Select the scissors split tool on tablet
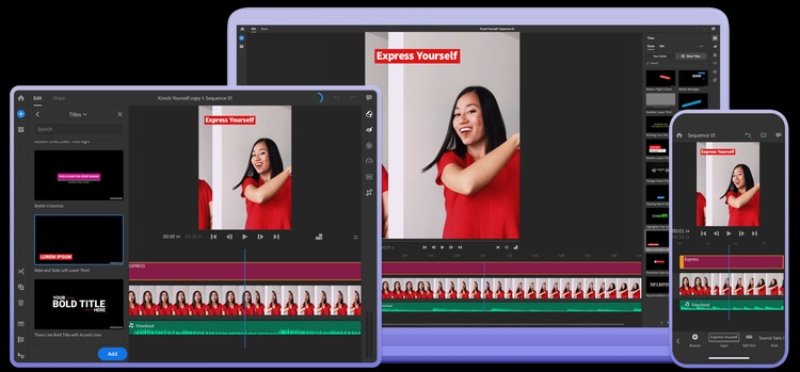This screenshot has width=800, height=372. (x=20, y=271)
